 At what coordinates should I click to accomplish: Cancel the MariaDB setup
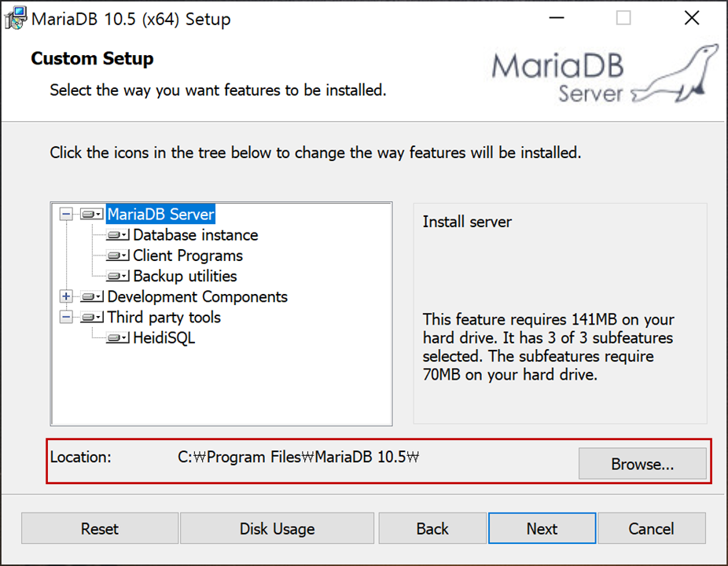pyautogui.click(x=652, y=528)
